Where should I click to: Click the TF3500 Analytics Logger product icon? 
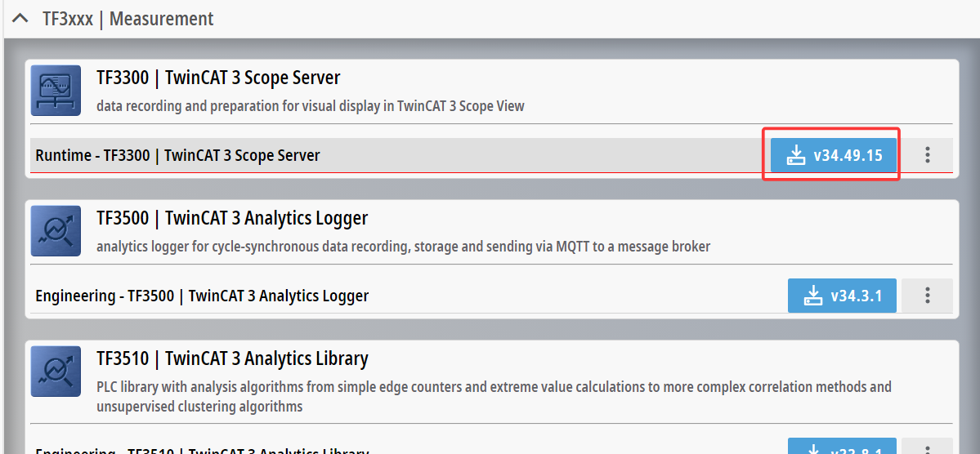pyautogui.click(x=56, y=231)
